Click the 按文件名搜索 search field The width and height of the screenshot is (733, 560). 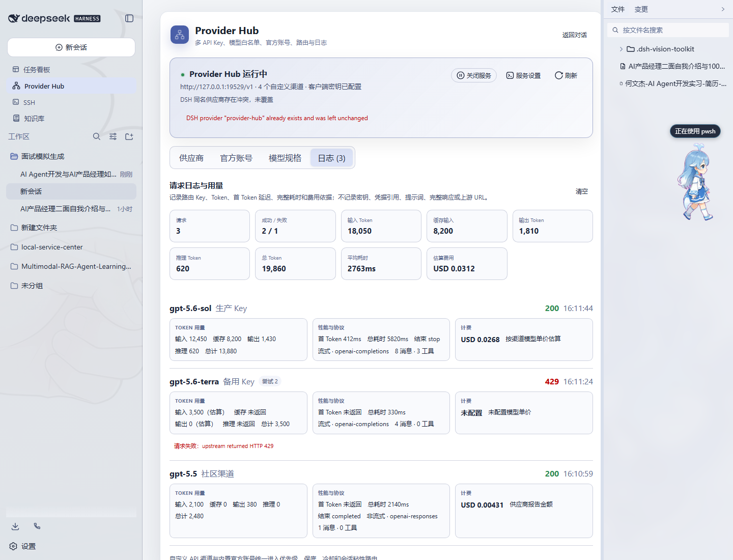[x=668, y=30]
